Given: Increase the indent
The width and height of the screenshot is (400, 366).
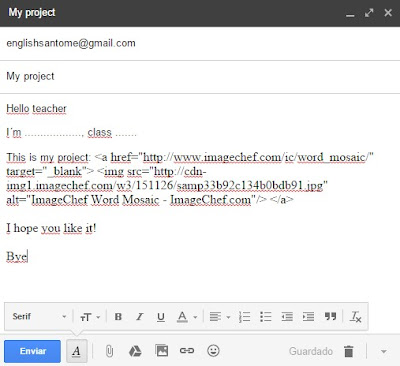Looking at the screenshot, I should pos(308,317).
